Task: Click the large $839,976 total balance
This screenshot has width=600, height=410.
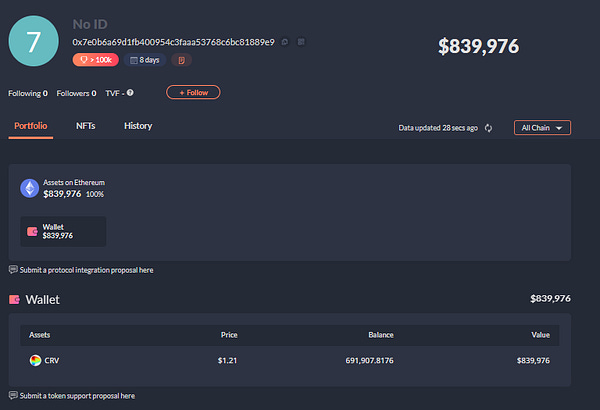Action: [478, 46]
